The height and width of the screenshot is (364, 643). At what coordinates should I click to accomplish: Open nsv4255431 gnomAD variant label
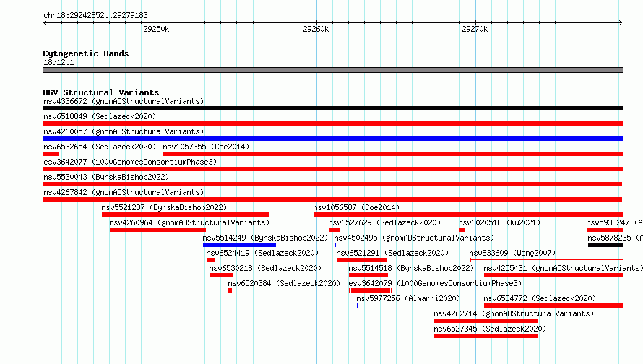pyautogui.click(x=563, y=268)
